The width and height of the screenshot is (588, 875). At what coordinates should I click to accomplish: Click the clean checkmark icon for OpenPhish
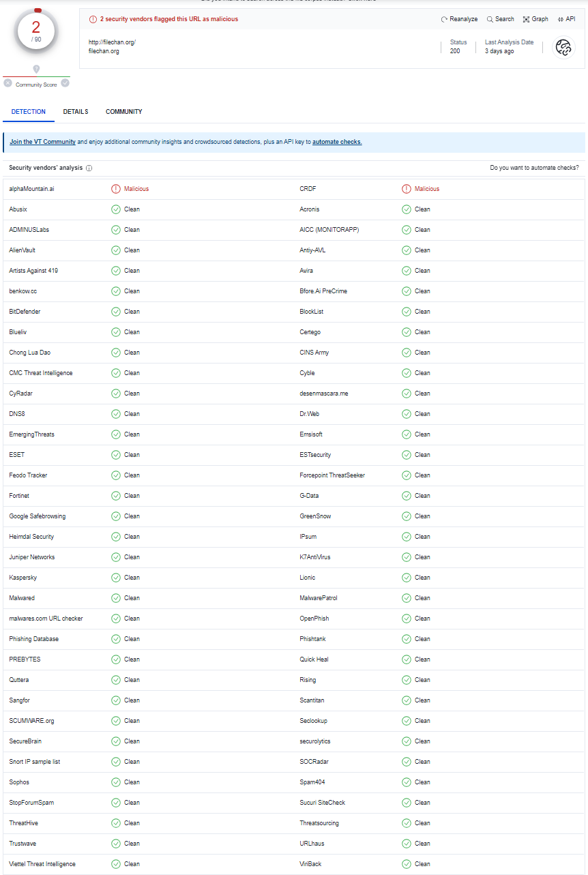pos(407,619)
